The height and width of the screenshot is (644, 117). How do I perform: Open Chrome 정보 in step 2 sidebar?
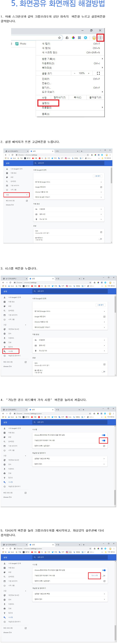10,205
